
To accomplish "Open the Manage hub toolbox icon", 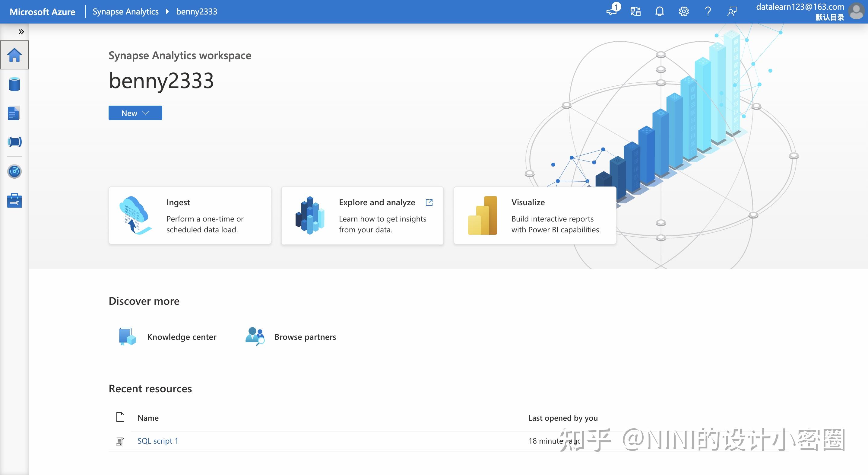I will click(14, 200).
